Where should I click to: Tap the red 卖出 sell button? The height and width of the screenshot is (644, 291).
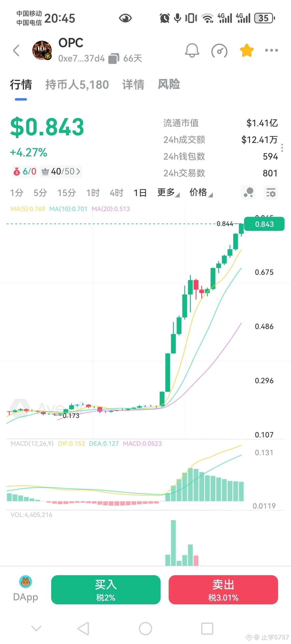tap(223, 590)
